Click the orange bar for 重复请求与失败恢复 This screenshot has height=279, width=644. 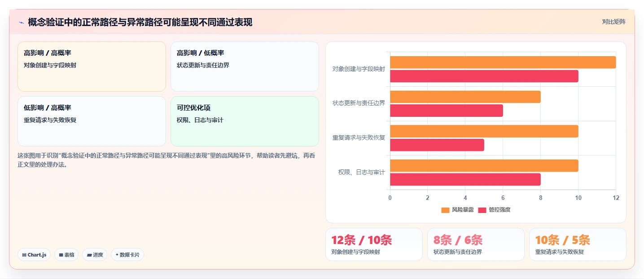pyautogui.click(x=484, y=131)
